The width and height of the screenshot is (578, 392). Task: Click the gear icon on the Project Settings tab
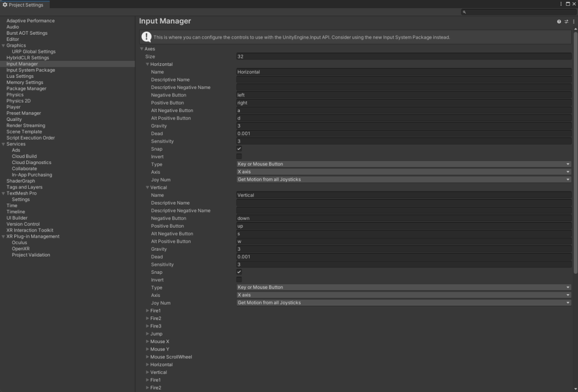[x=5, y=3]
